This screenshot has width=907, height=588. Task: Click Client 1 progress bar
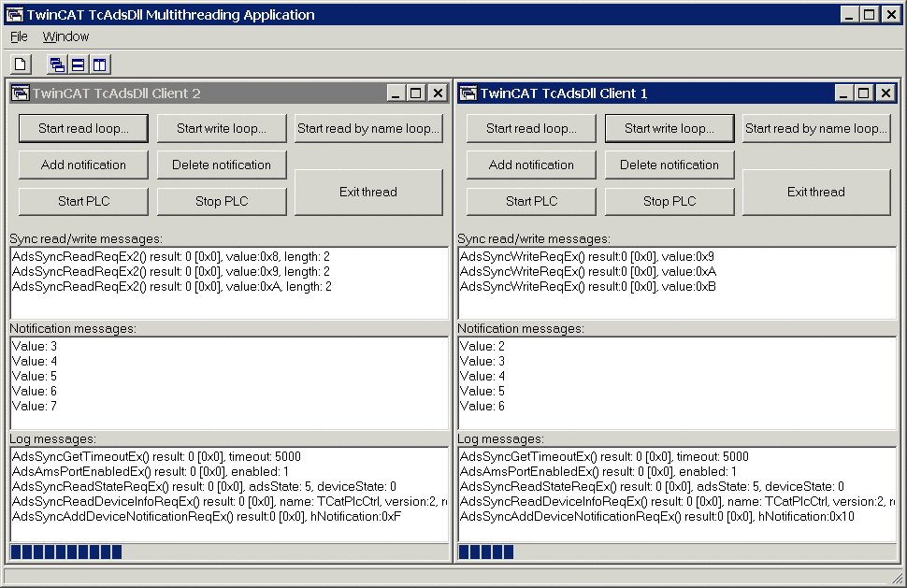click(x=677, y=552)
